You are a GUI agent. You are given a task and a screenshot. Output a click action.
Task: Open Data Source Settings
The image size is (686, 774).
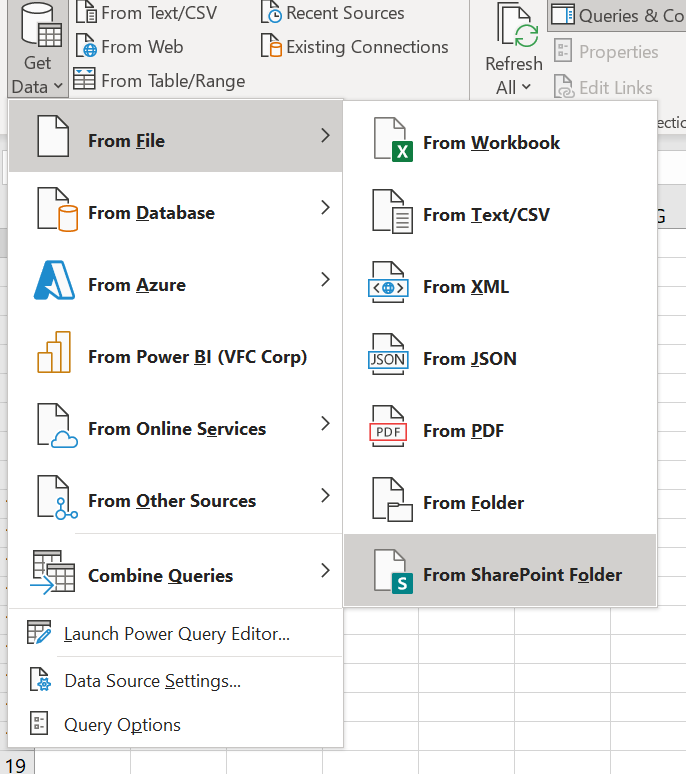point(176,681)
